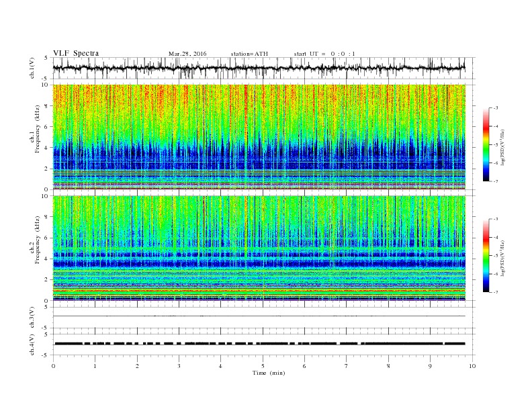Click the 'ch.3(V)' axis label
Image resolution: width=532 pixels, height=411 pixels.
pos(32,318)
